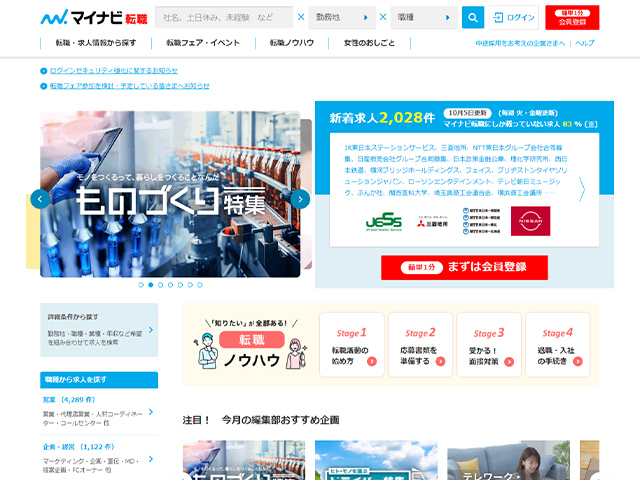Go to previous carousel slide arrow
This screenshot has height=480, width=640.
pyautogui.click(x=40, y=199)
